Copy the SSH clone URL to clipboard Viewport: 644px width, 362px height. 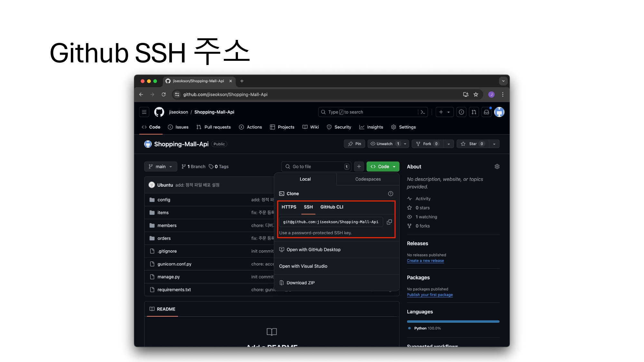tap(389, 222)
